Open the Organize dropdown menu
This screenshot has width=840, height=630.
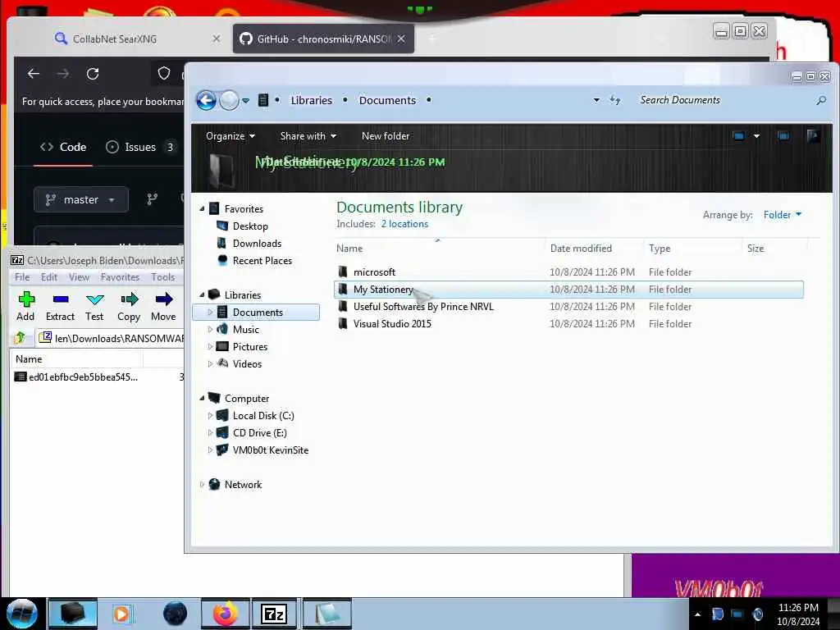(x=231, y=136)
